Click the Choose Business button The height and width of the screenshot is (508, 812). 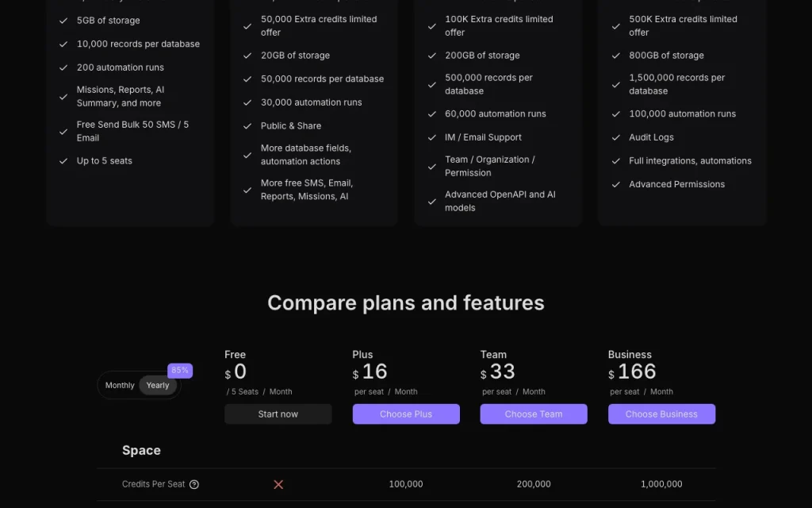click(661, 414)
